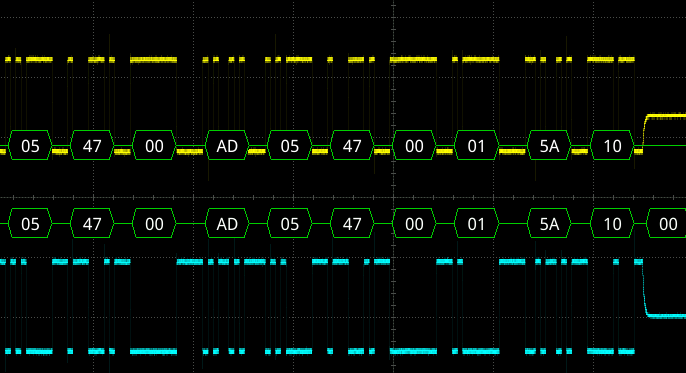The height and width of the screenshot is (373, 686).
Task: Click the yellow trace's rising edge after byte 10
Action: (644, 132)
